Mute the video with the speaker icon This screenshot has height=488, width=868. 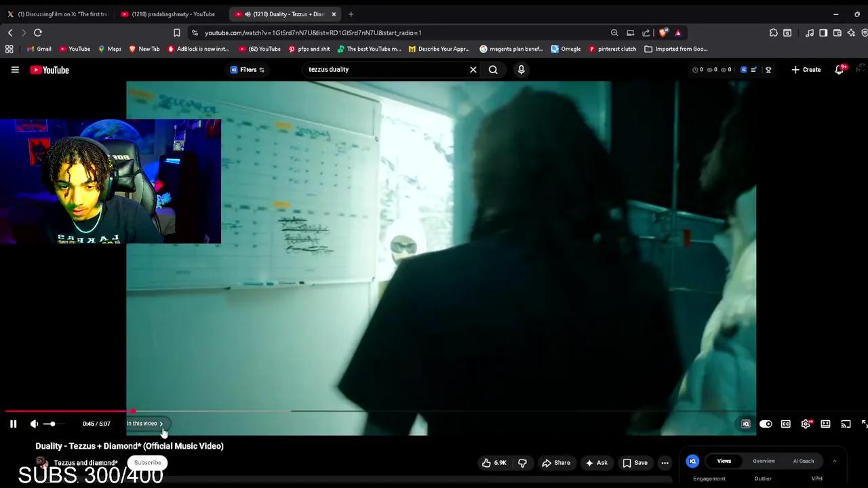(34, 424)
